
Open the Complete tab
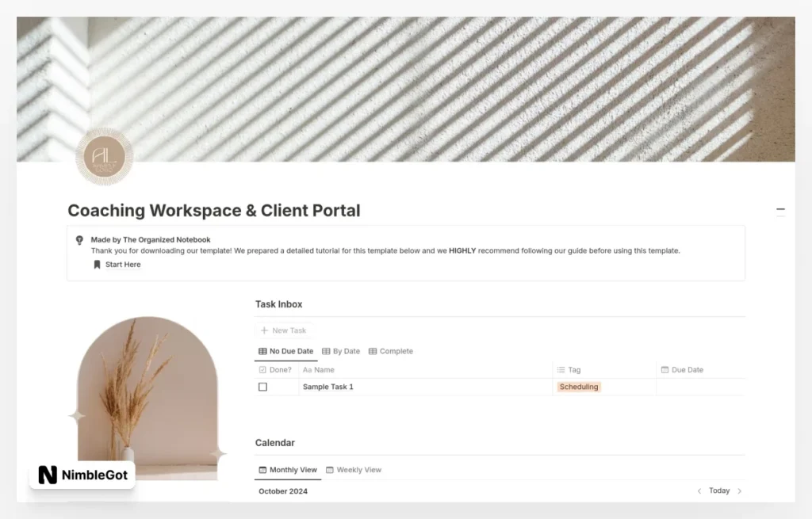[x=391, y=351]
